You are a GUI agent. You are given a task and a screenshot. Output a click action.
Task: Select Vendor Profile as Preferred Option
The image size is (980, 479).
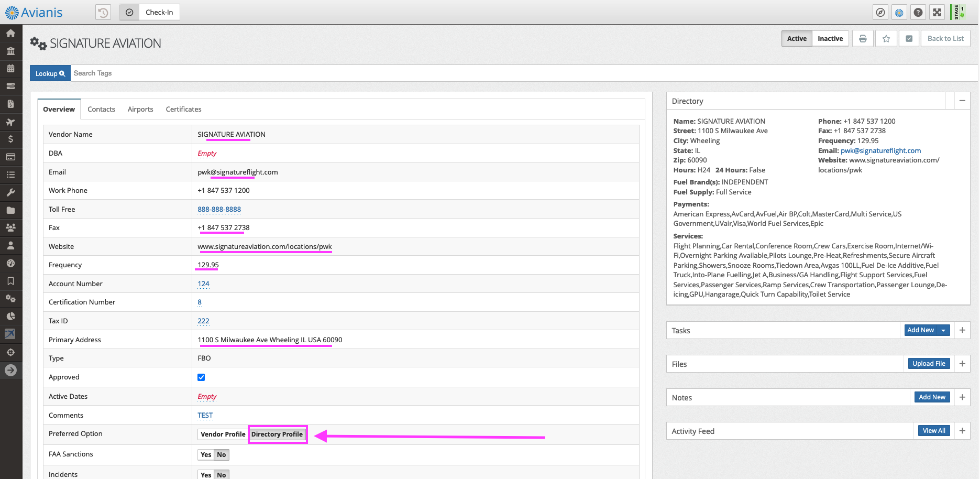(x=223, y=434)
